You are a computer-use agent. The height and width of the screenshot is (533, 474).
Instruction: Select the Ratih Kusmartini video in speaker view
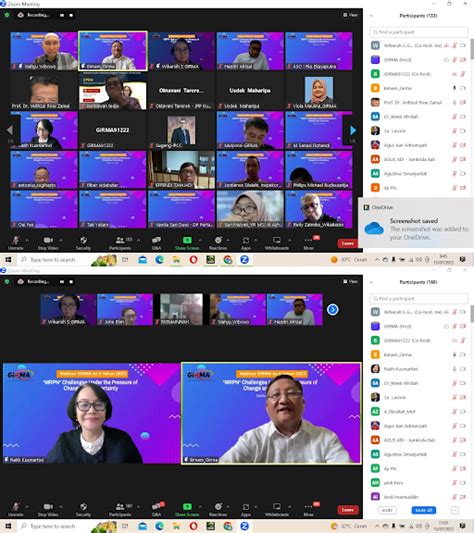click(x=91, y=413)
